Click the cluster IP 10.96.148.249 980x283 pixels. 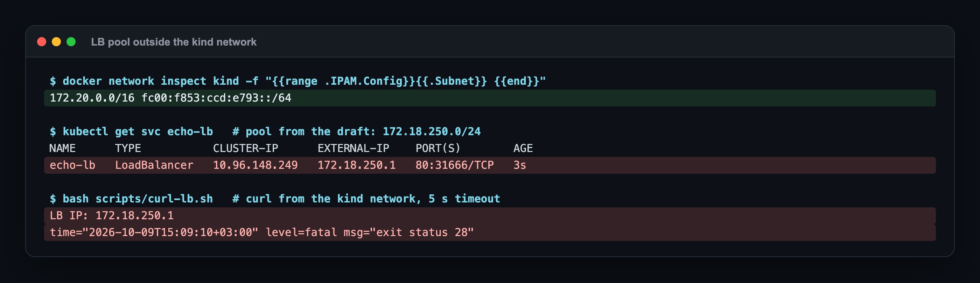coord(255,165)
